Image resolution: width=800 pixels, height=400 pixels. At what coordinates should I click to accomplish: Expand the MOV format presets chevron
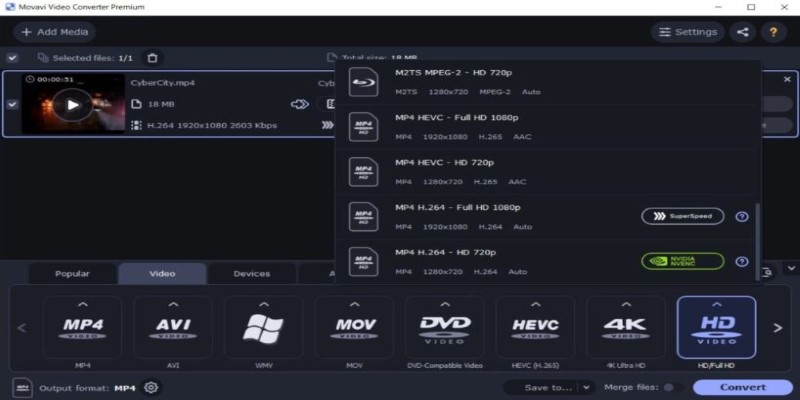click(354, 304)
